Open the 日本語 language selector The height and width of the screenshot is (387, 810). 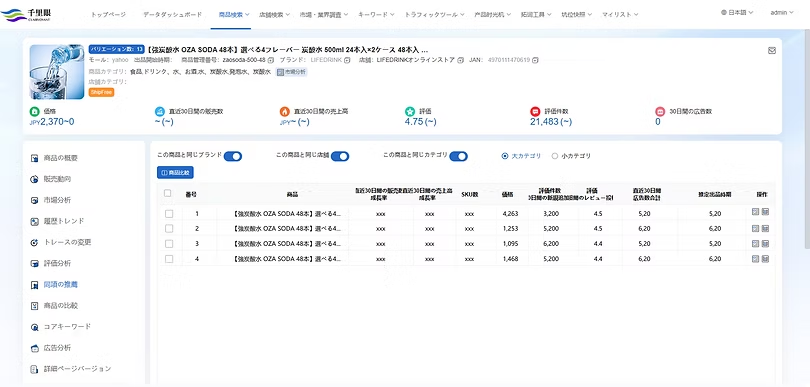(737, 12)
